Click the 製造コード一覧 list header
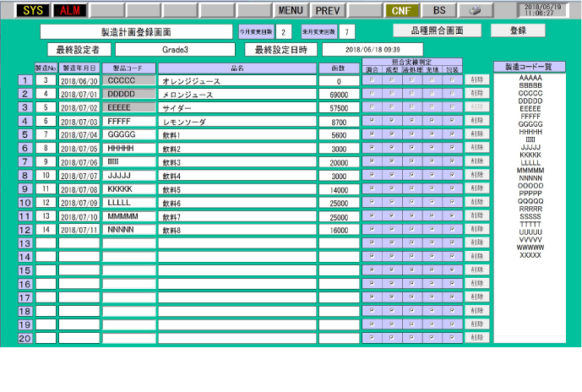Image resolution: width=582 pixels, height=392 pixels. pos(530,67)
